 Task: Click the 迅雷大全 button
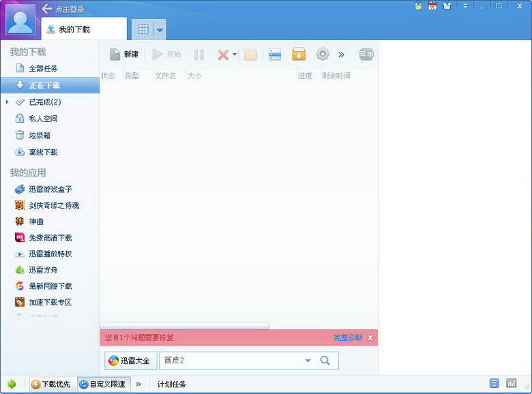(131, 361)
